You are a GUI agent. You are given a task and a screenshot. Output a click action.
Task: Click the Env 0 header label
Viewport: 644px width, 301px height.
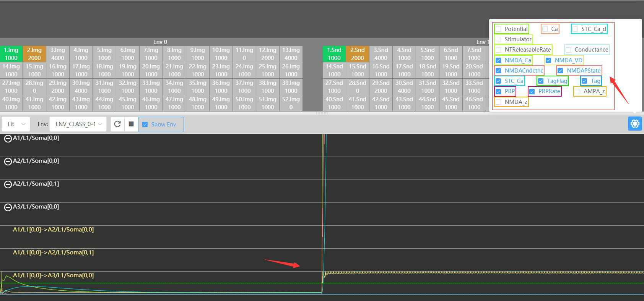tap(160, 42)
